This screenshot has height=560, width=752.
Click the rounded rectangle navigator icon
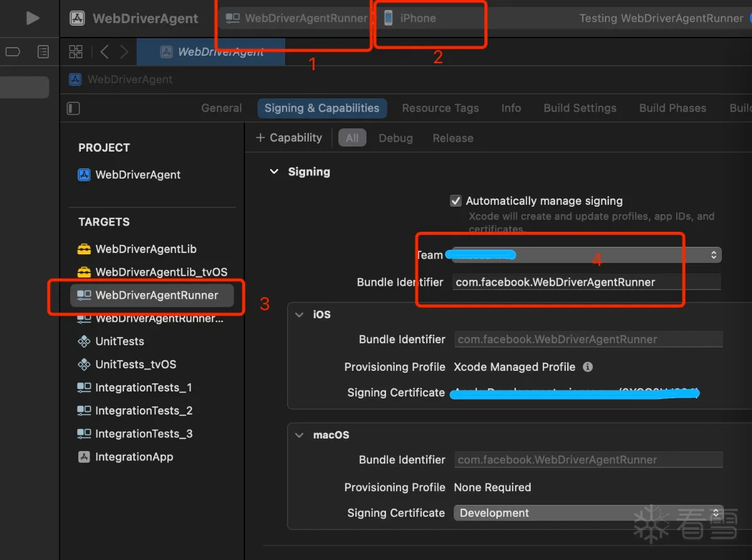[x=13, y=52]
